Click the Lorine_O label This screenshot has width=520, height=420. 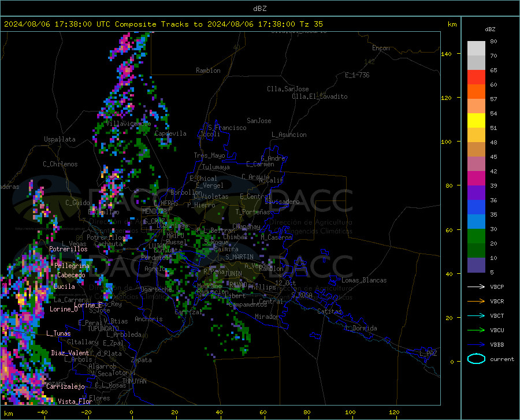64,309
